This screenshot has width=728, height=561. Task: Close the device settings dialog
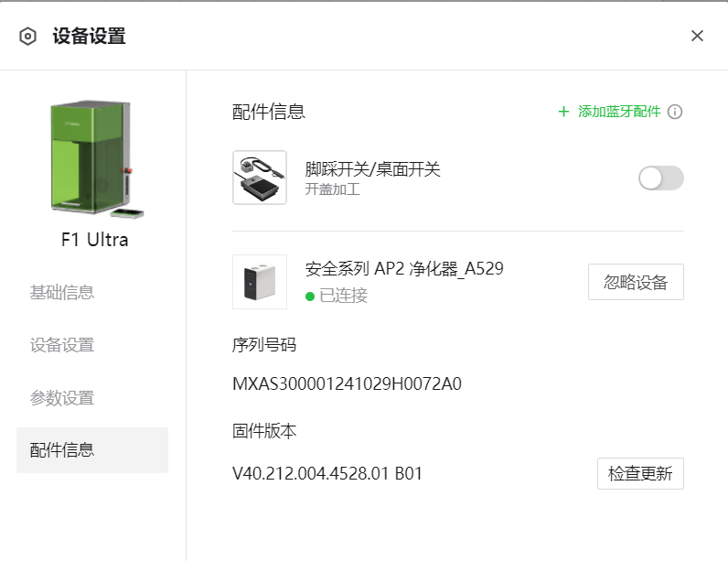(697, 36)
